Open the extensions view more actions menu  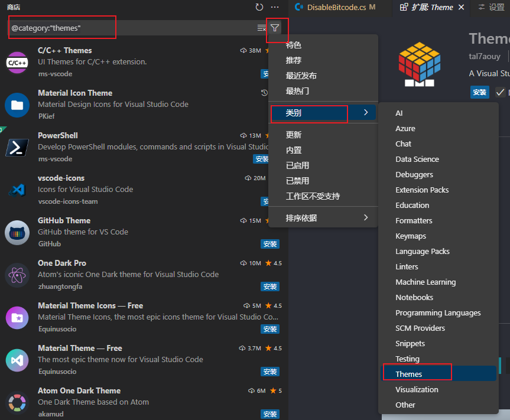[x=275, y=7]
